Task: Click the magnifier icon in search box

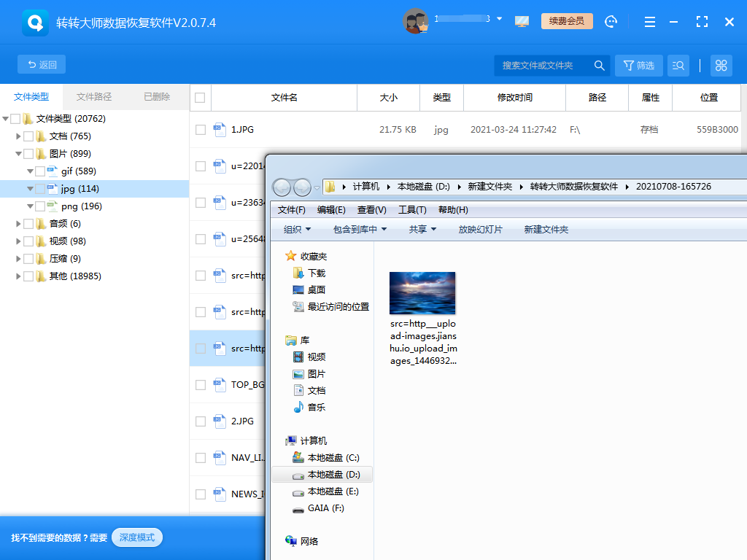Action: click(x=599, y=66)
